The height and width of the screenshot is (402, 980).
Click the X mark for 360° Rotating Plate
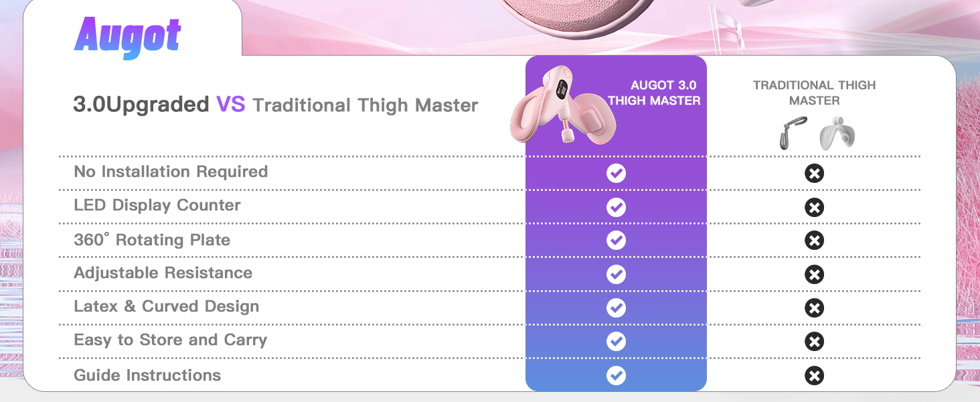coord(814,241)
